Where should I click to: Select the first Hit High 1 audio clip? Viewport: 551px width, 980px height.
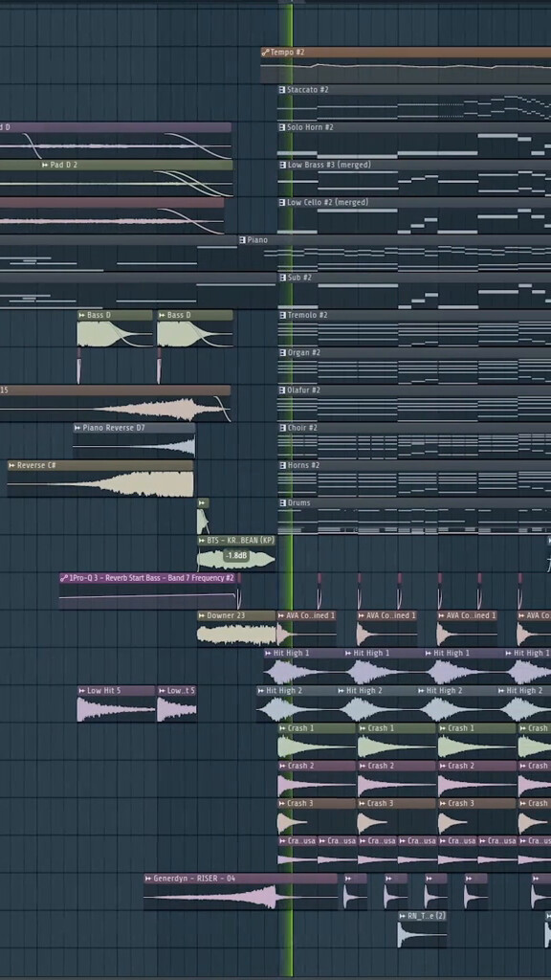coord(303,666)
